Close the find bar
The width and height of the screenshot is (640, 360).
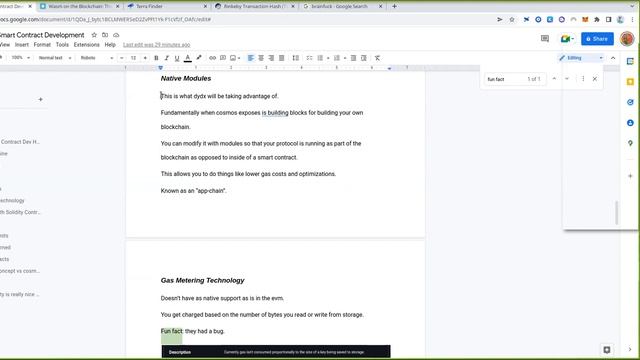pyautogui.click(x=595, y=79)
